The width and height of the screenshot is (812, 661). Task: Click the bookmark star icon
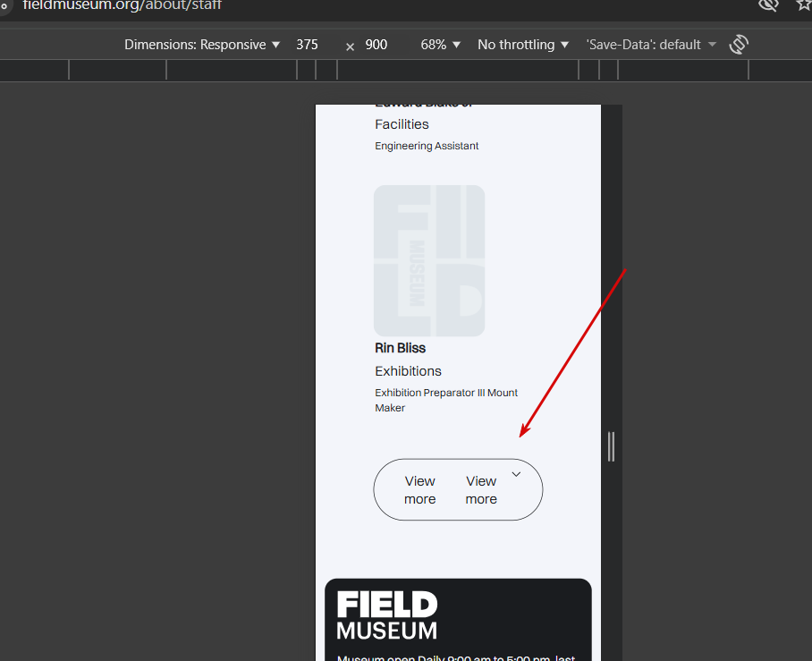(804, 5)
